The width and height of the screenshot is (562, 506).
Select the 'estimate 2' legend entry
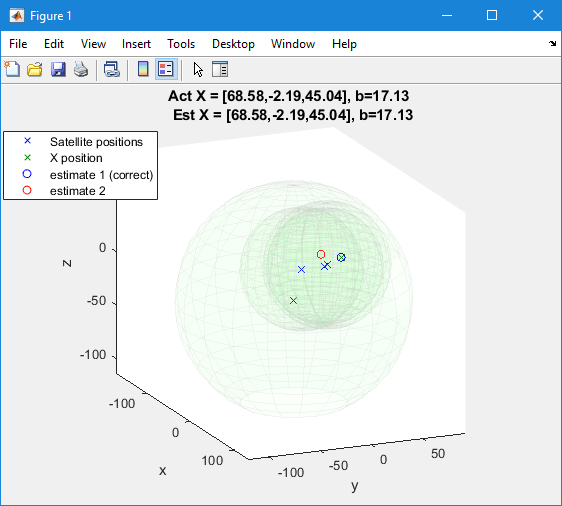pos(77,191)
